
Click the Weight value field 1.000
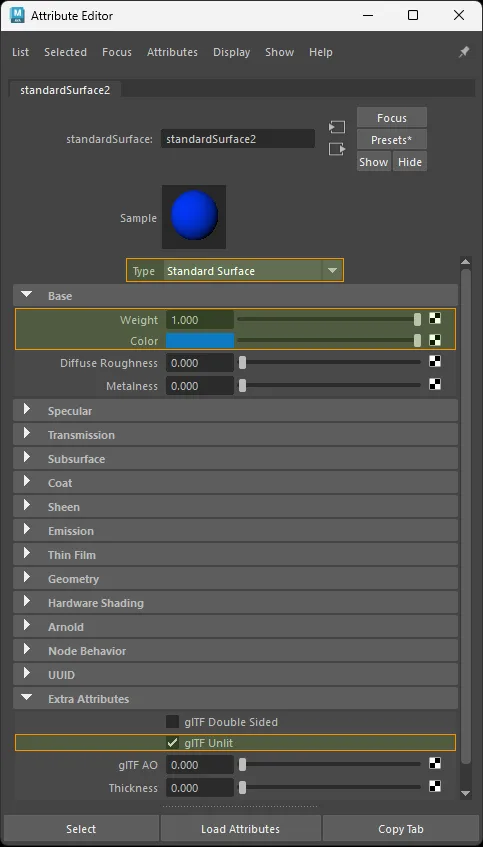click(x=200, y=320)
